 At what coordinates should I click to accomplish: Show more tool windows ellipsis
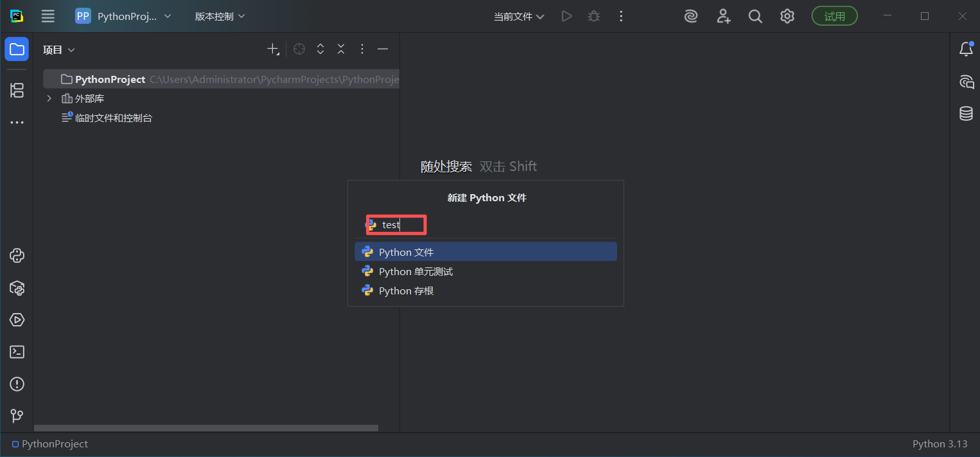[17, 122]
